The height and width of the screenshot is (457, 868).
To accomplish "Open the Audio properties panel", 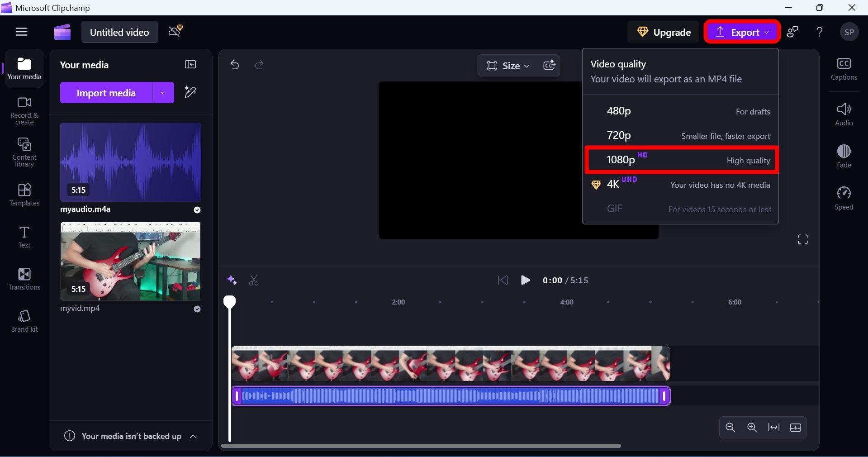I will (x=844, y=114).
